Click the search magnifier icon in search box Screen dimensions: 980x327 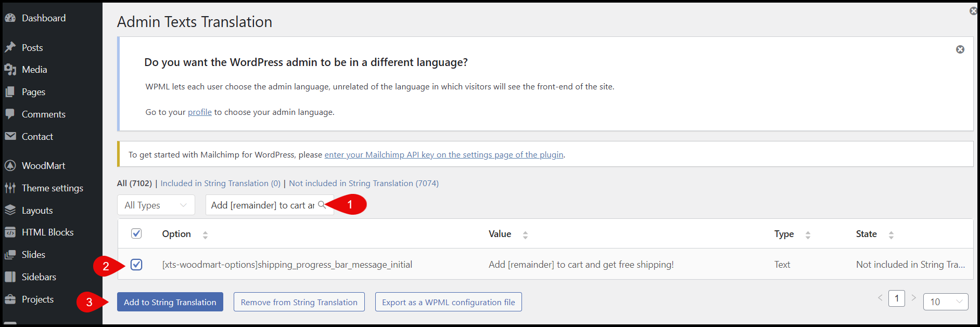coord(322,205)
